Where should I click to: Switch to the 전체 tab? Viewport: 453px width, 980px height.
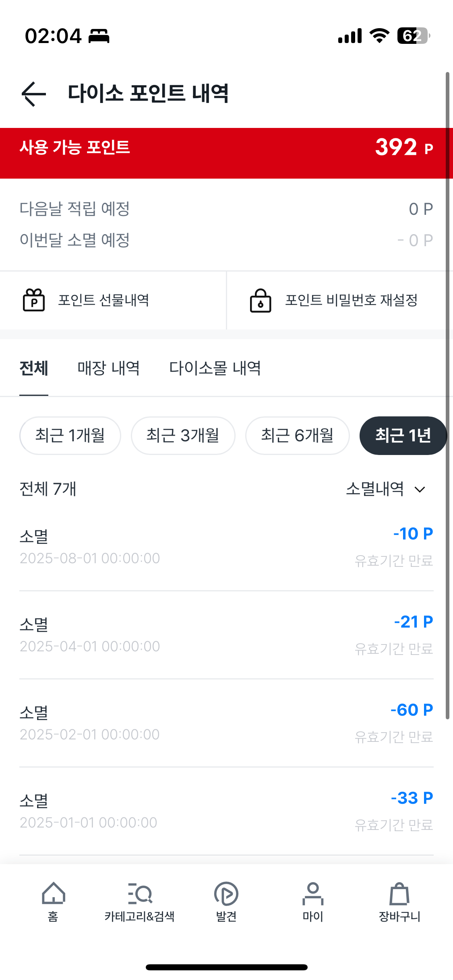pyautogui.click(x=34, y=368)
